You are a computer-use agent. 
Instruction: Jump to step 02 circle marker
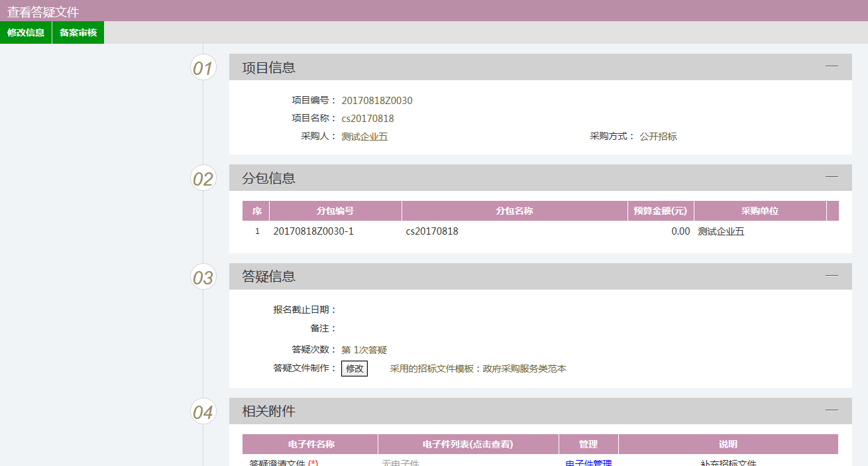[203, 178]
